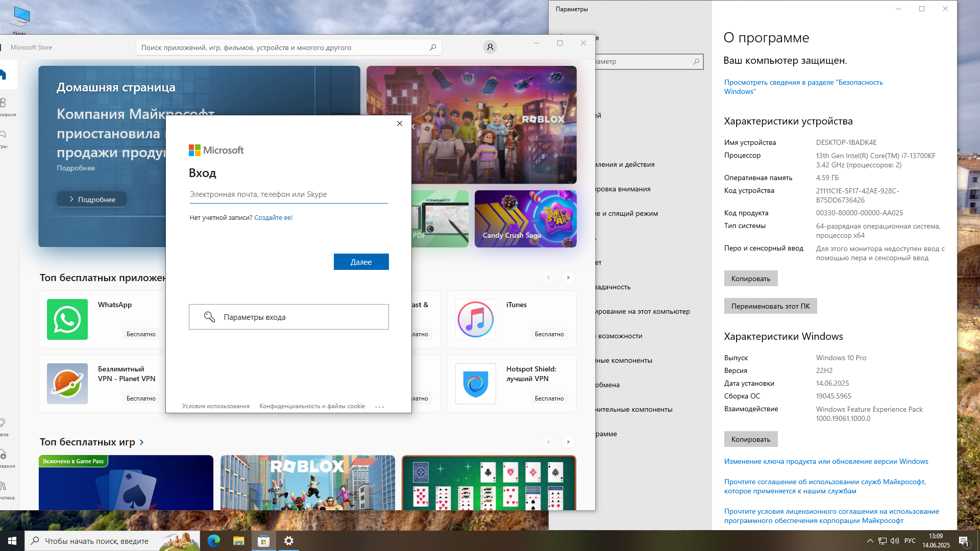Open the Microsoft software license terms link

[831, 516]
